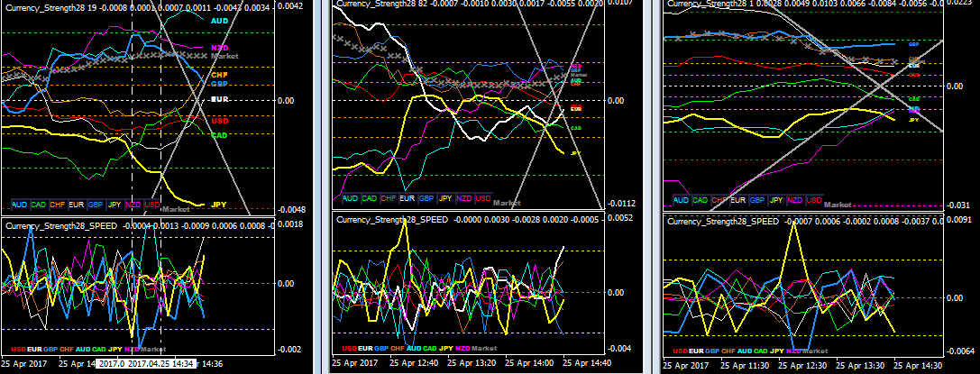Click Currency_Strength28_SPEED title in middle lower panel
The image size is (980, 374).
[392, 220]
